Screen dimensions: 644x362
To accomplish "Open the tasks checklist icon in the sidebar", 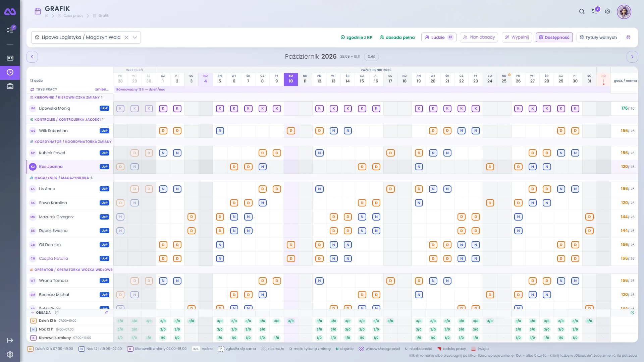I will tap(10, 30).
